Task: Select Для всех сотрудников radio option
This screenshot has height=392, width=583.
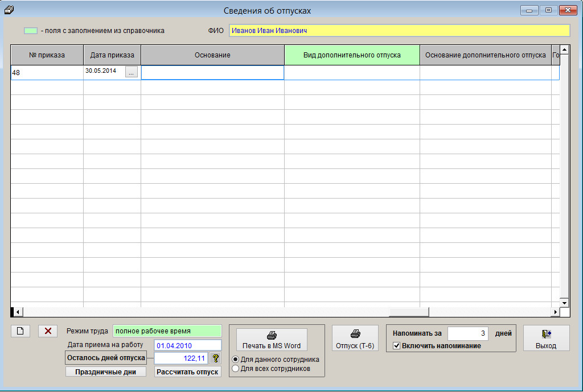Action: pos(236,369)
